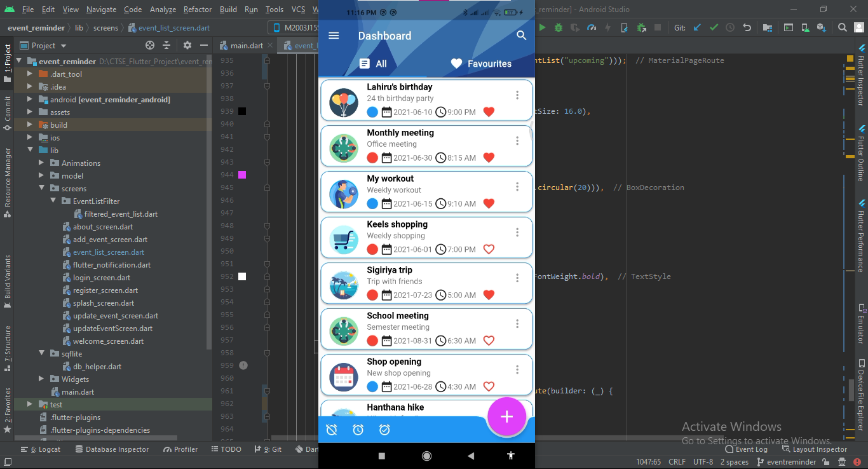
Task: Tap the search icon in Dashboard header
Action: (522, 36)
